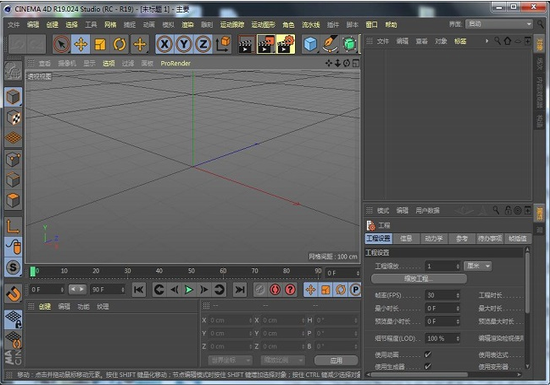
Task: Toggle X axis lock
Action: pyautogui.click(x=165, y=45)
